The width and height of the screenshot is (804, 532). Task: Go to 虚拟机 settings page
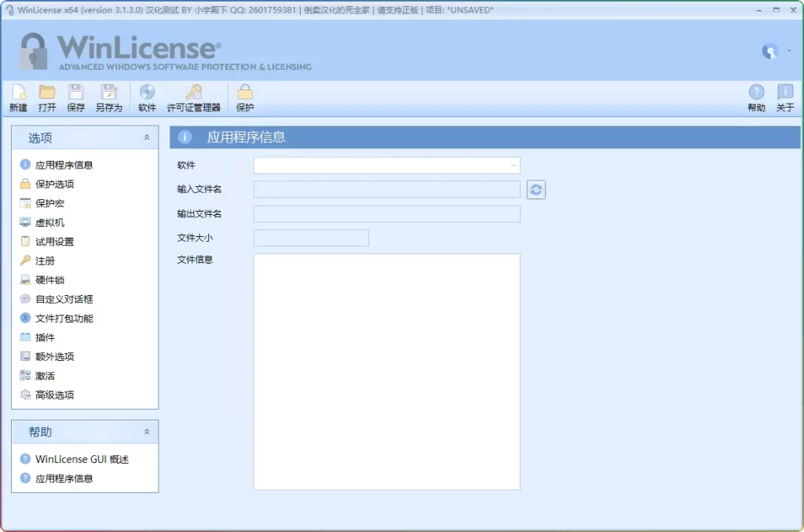[42, 222]
